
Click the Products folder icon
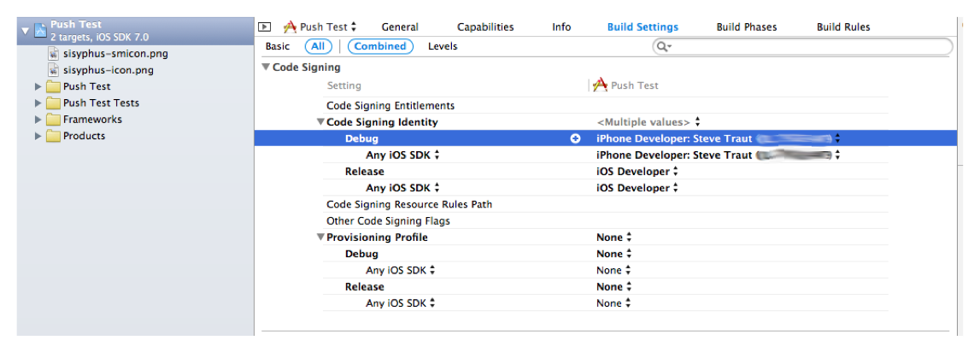pyautogui.click(x=53, y=136)
